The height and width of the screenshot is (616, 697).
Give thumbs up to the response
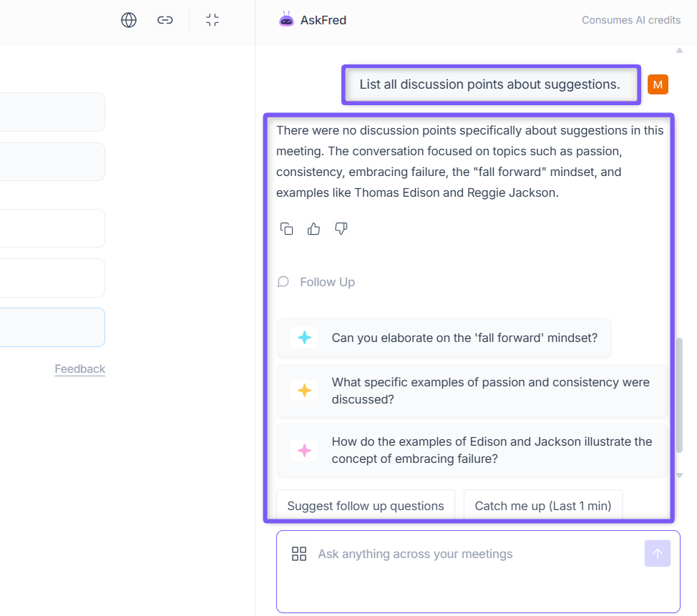click(313, 229)
